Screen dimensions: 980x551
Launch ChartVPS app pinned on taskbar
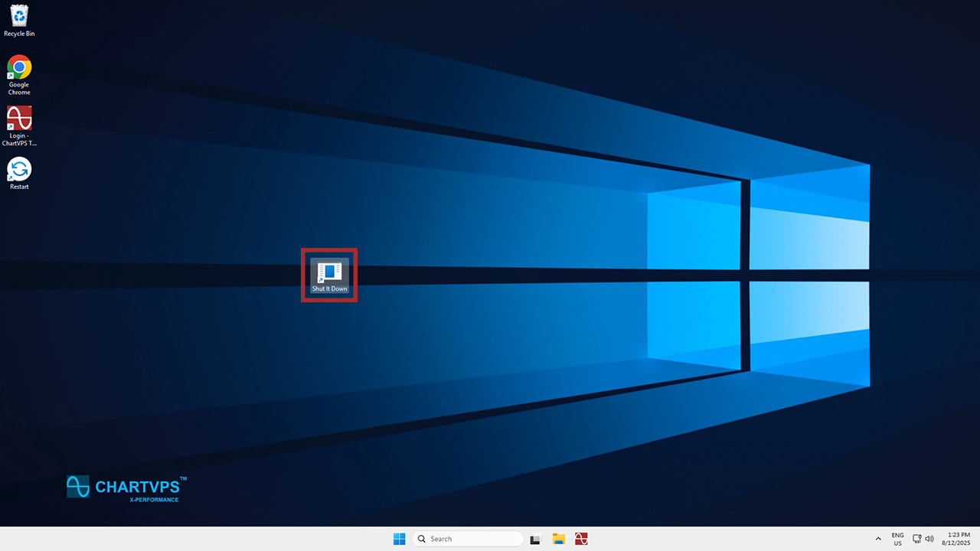[581, 539]
